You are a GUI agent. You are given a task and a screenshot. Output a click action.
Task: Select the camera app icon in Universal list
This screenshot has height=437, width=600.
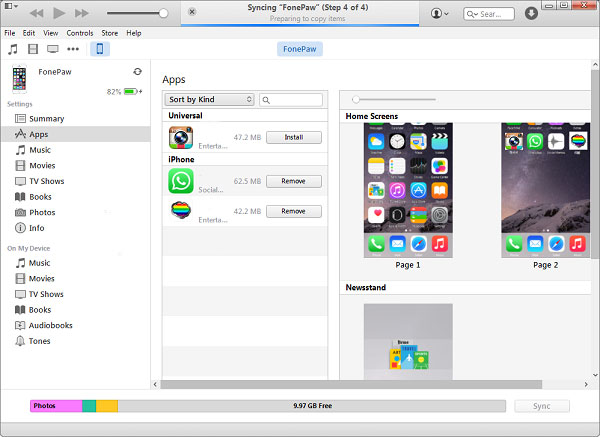point(181,137)
